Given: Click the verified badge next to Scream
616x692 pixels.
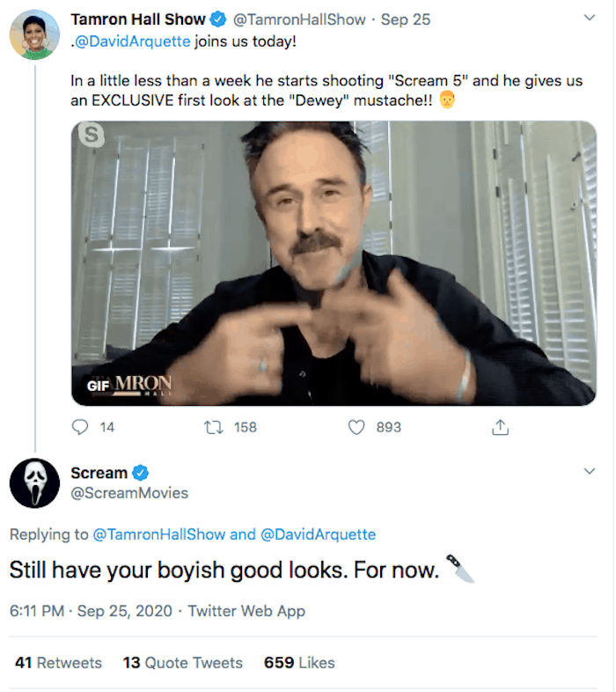Looking at the screenshot, I should click(x=139, y=473).
